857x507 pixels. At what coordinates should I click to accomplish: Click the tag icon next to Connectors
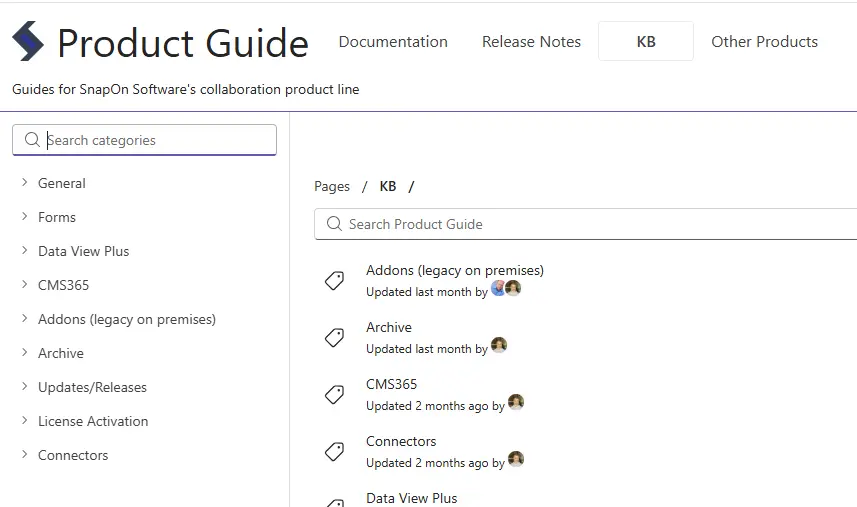click(x=335, y=452)
